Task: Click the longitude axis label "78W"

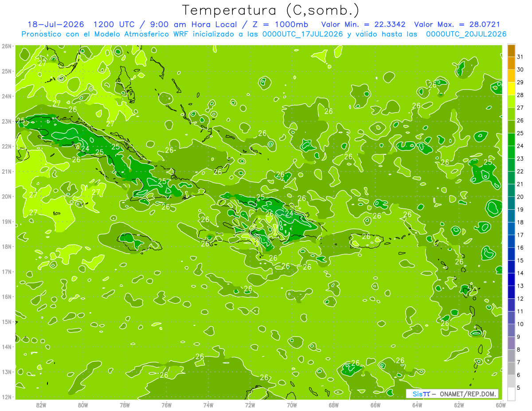Action: tap(125, 404)
